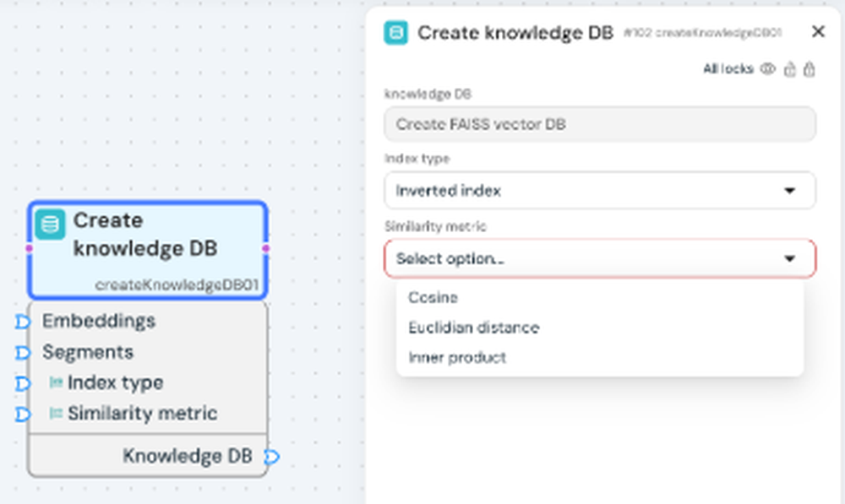The width and height of the screenshot is (845, 504).
Task: Click the teal icon in the panel header
Action: (x=396, y=33)
